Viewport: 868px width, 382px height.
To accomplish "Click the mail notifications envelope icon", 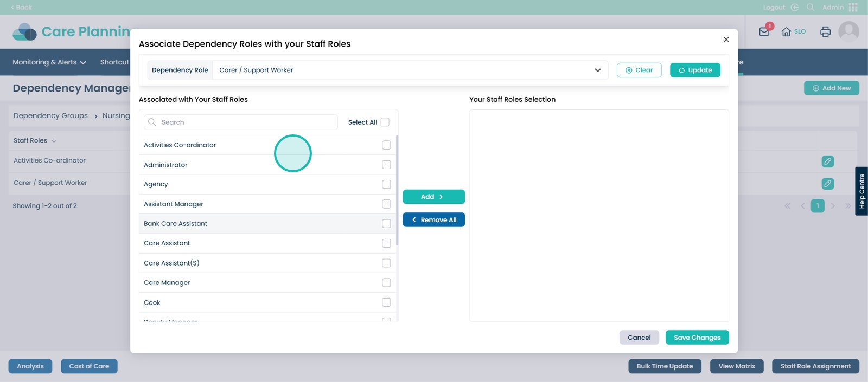I will 764,32.
